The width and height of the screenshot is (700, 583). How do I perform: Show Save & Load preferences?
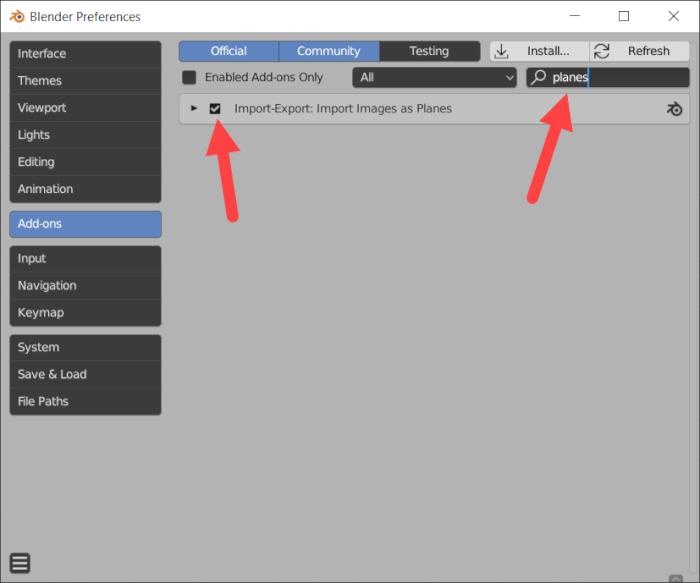85,374
